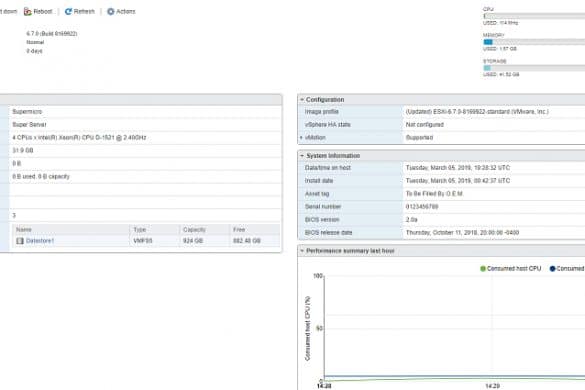Select the BIOS release date value

point(462,233)
